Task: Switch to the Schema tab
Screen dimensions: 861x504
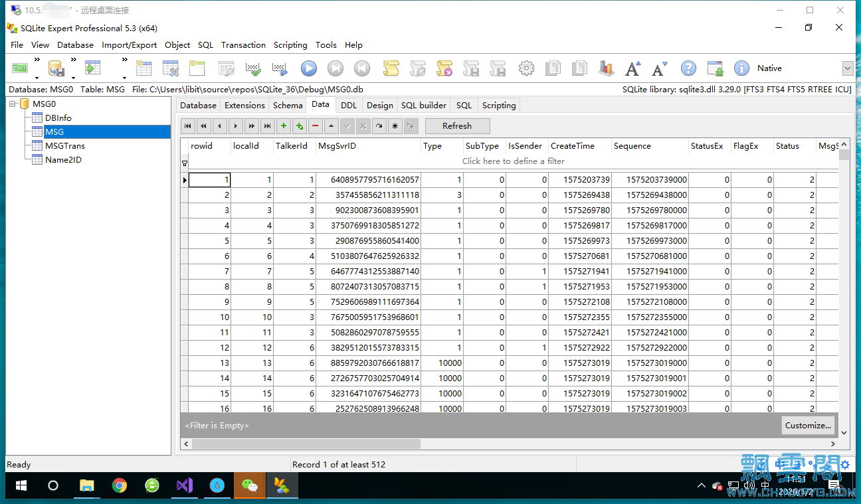Action: point(288,105)
